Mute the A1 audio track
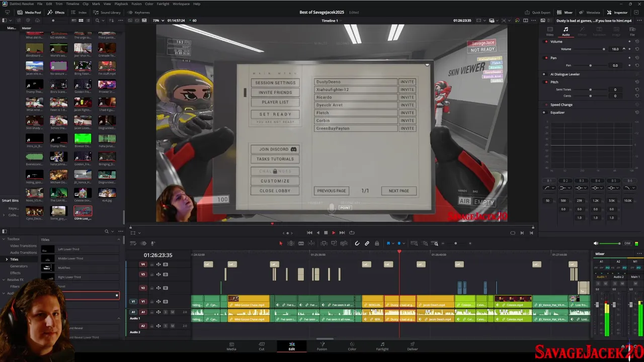This screenshot has width=644, height=362. (173, 312)
